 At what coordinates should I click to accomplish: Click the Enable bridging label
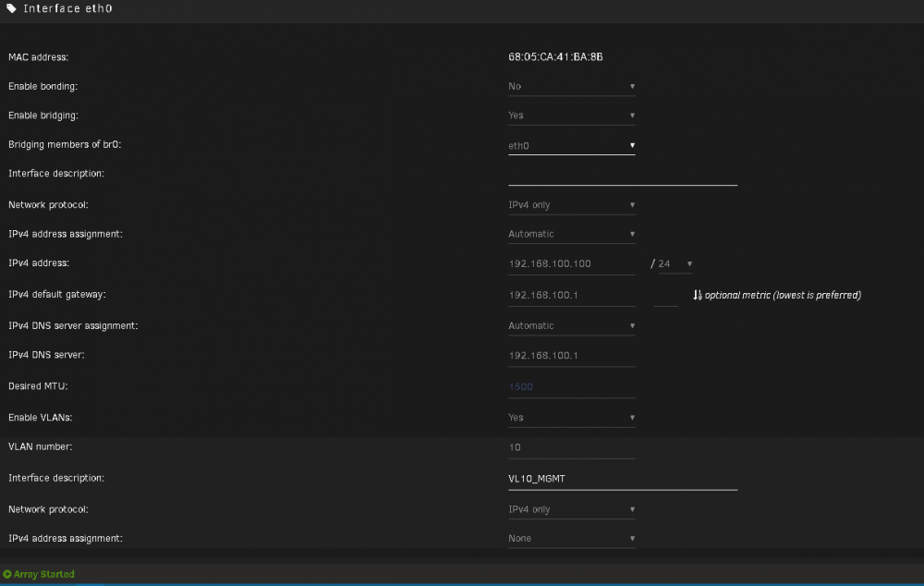43,115
